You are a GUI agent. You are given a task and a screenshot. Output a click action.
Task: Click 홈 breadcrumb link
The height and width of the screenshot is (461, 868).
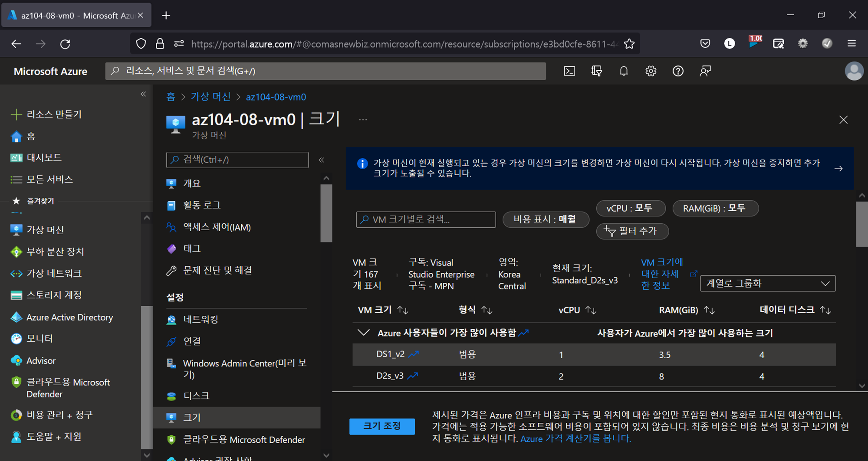pos(171,97)
